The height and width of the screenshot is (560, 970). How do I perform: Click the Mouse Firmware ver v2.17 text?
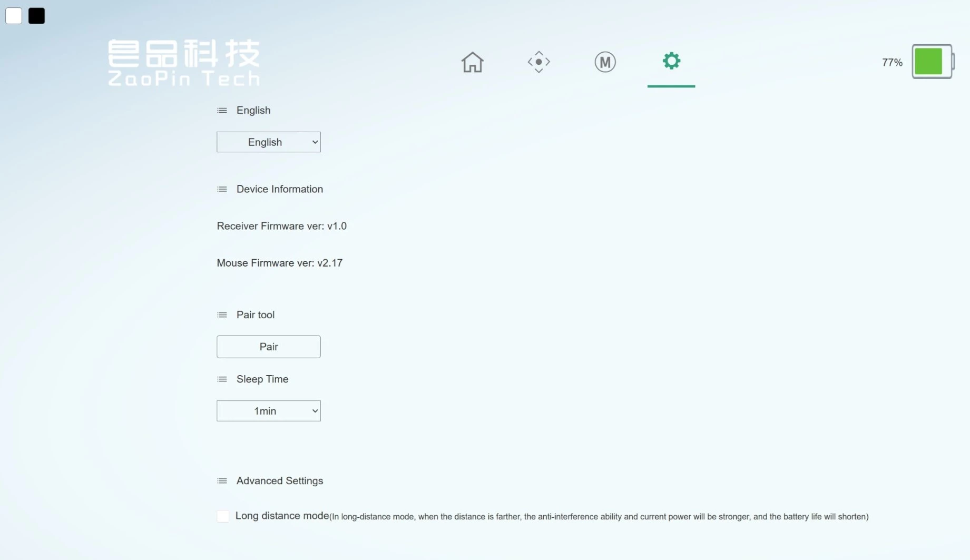click(x=279, y=263)
